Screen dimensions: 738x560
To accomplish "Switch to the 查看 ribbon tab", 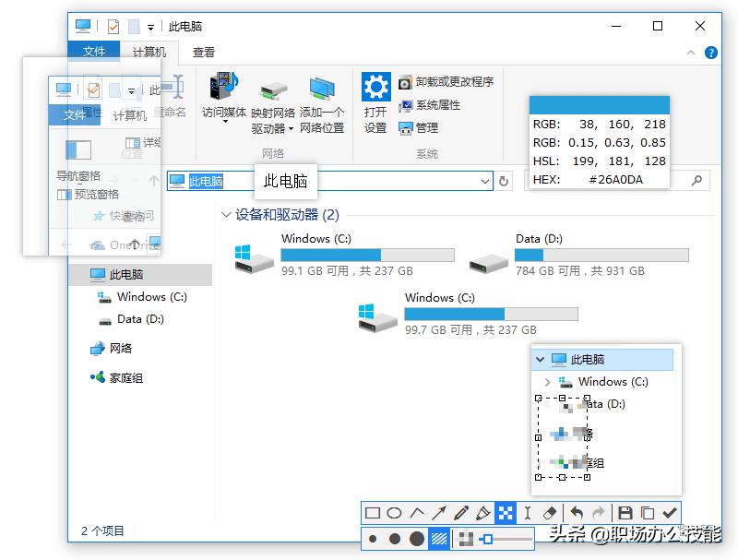I will point(202,52).
